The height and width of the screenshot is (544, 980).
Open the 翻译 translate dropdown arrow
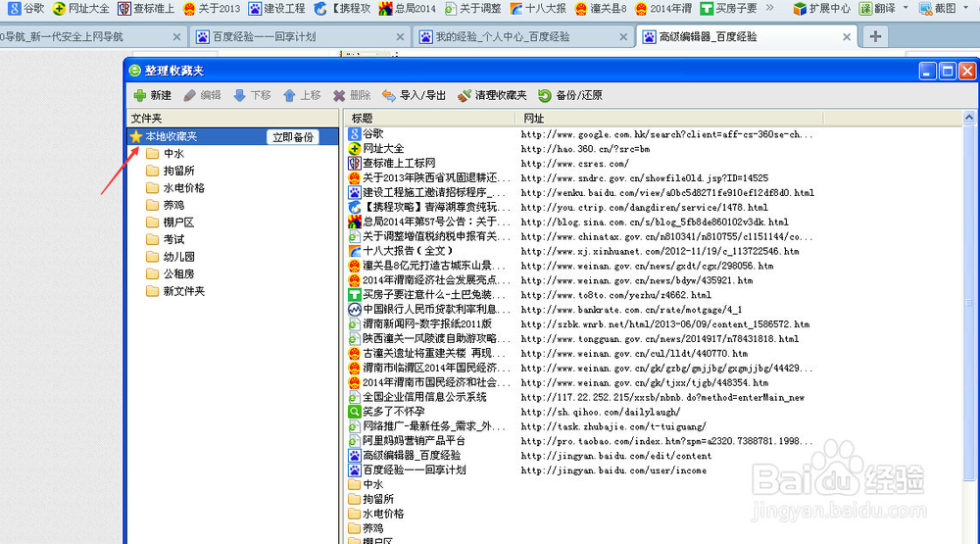[906, 8]
